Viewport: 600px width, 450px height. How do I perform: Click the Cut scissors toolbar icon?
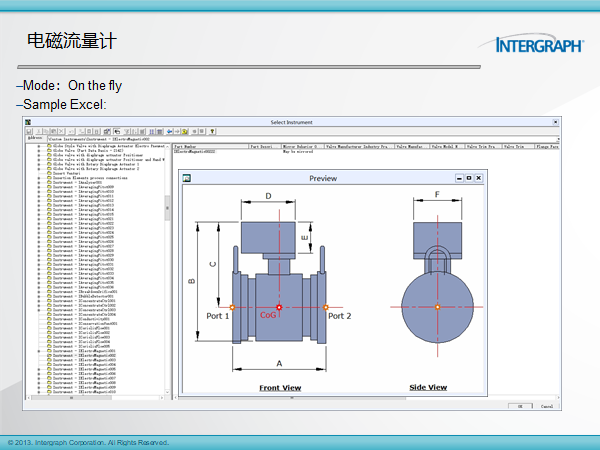pyautogui.click(x=38, y=131)
